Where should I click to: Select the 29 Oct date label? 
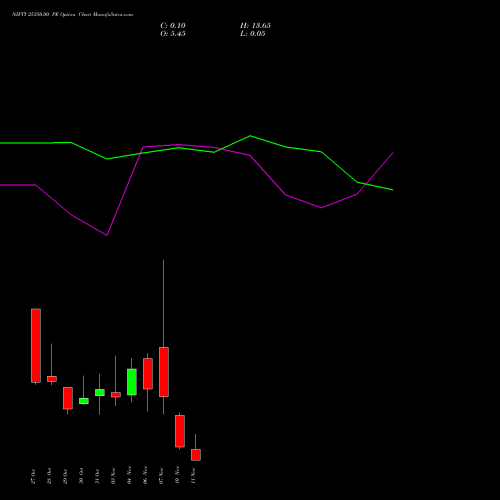pos(65,476)
